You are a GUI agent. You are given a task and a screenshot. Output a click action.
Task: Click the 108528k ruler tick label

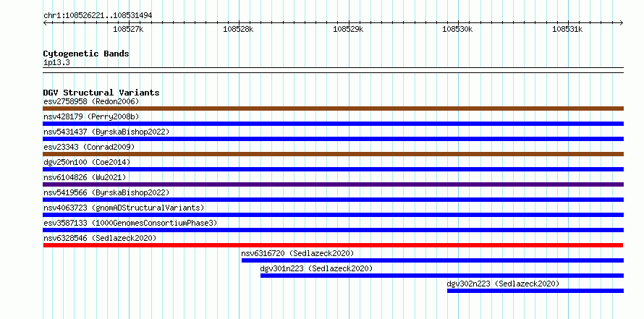point(238,29)
